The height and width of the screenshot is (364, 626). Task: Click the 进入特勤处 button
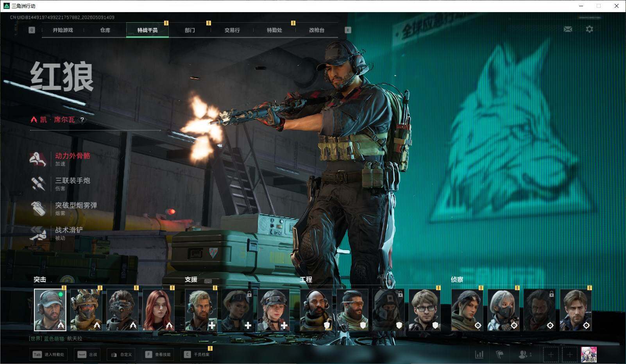tap(48, 355)
